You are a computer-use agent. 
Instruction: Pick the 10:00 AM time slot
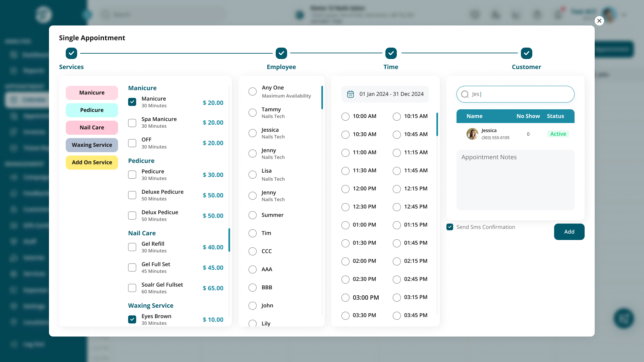click(x=345, y=116)
